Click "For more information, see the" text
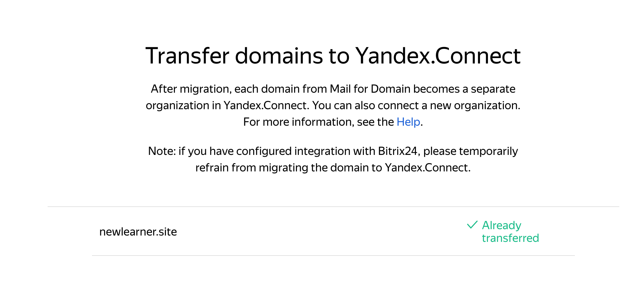Image resolution: width=644 pixels, height=299 pixels. tap(319, 122)
